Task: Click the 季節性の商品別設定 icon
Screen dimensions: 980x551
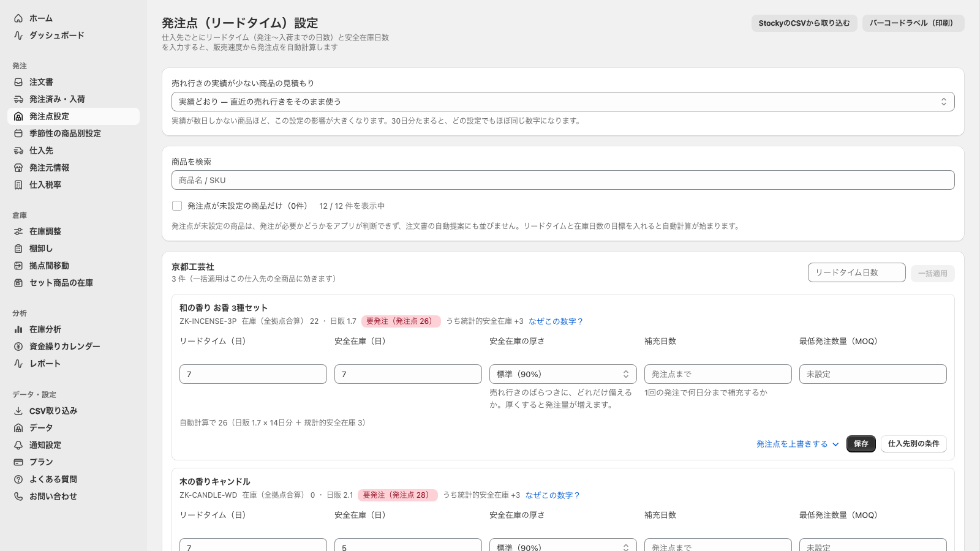Action: tap(18, 133)
